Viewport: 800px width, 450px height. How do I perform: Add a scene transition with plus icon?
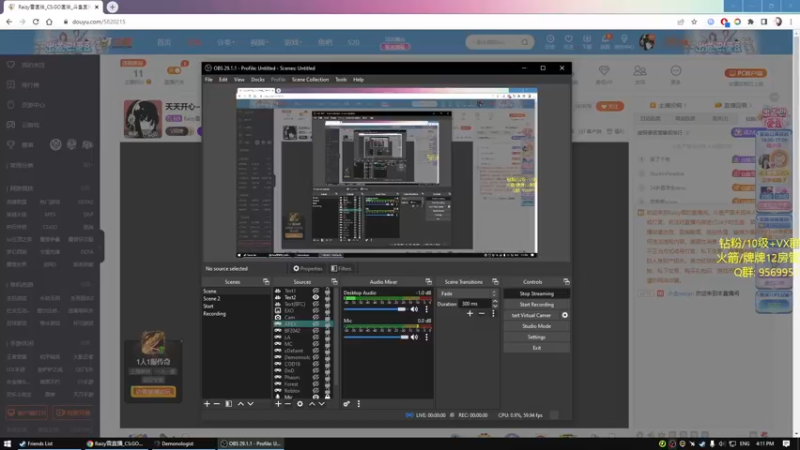[470, 313]
